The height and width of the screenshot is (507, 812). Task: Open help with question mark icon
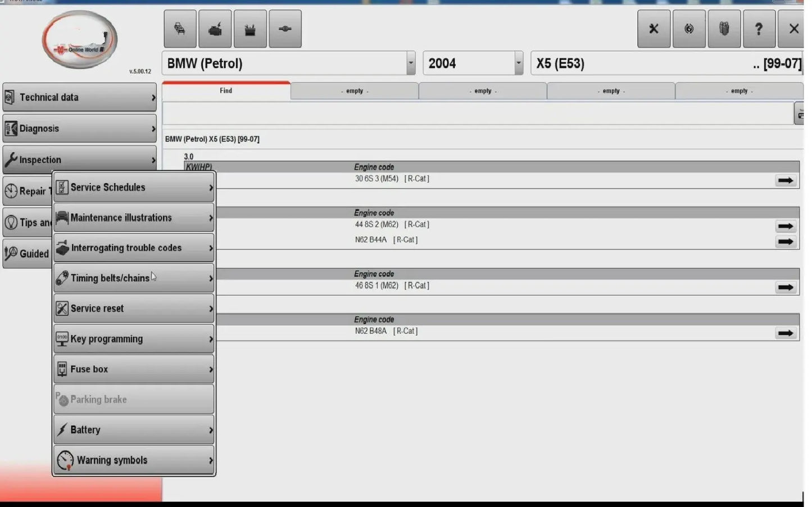point(759,29)
